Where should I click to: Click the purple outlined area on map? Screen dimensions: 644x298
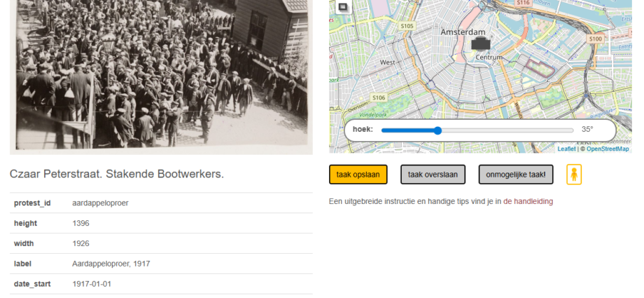coord(541,68)
